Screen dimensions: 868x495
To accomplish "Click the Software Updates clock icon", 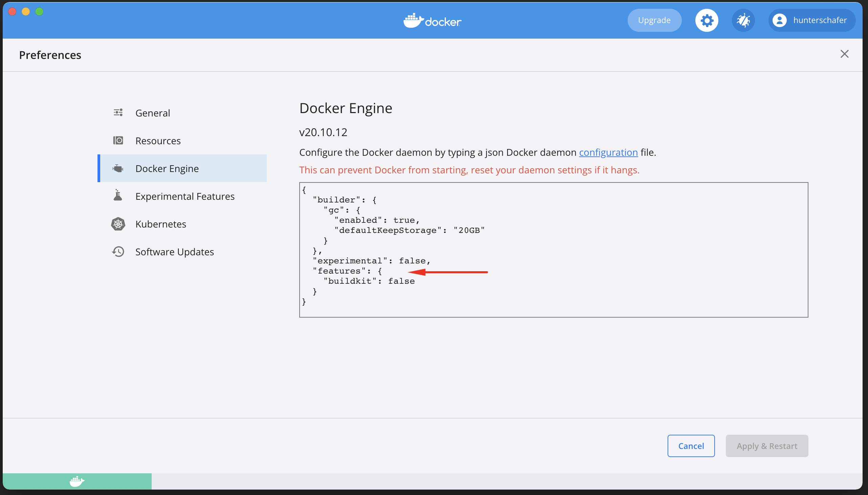I will pos(118,252).
